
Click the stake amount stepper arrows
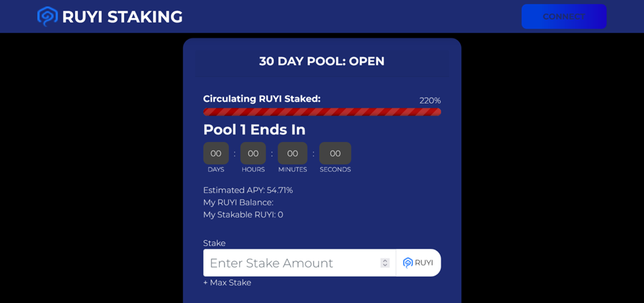tap(385, 263)
